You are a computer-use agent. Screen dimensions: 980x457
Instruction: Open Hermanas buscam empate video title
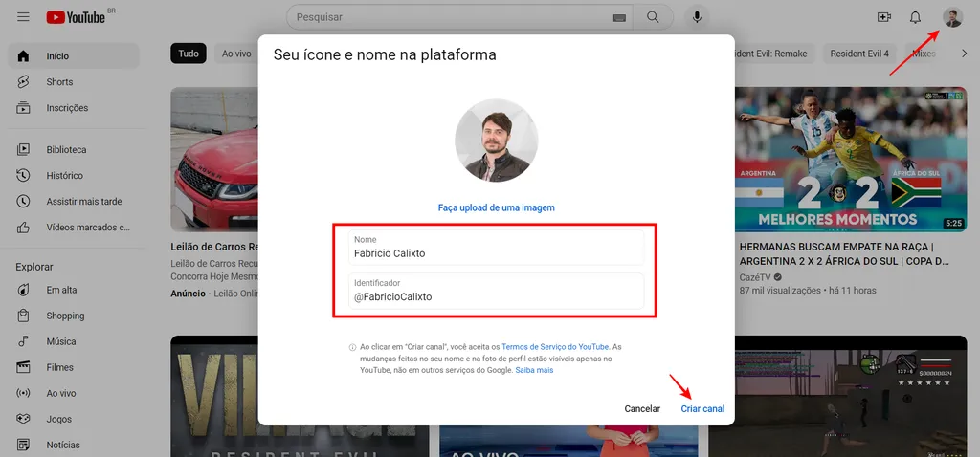tap(845, 253)
